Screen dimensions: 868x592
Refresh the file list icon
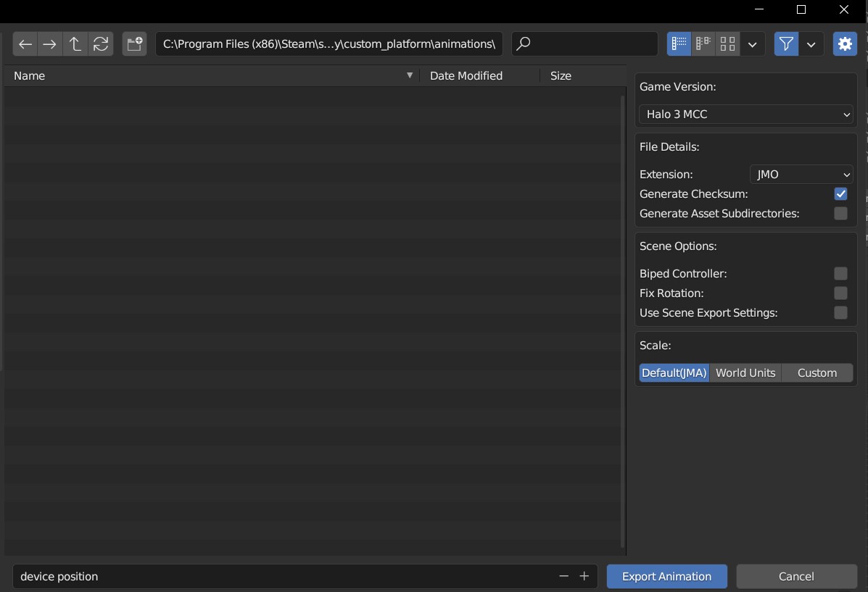point(101,43)
